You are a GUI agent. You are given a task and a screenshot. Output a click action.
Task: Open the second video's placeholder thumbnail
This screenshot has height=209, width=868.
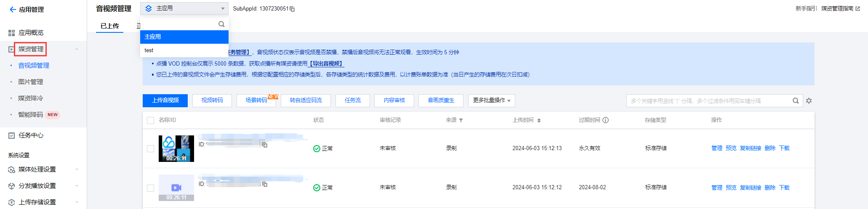tap(176, 188)
